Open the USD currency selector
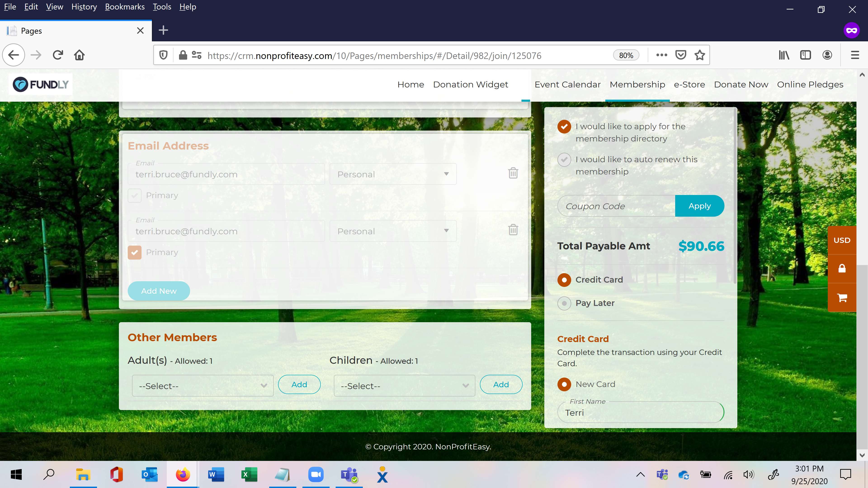 [842, 240]
